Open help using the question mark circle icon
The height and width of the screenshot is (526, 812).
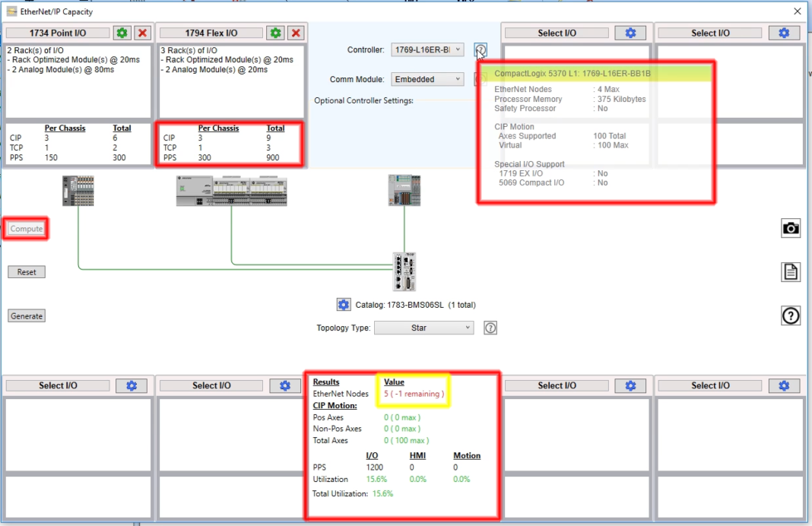791,315
